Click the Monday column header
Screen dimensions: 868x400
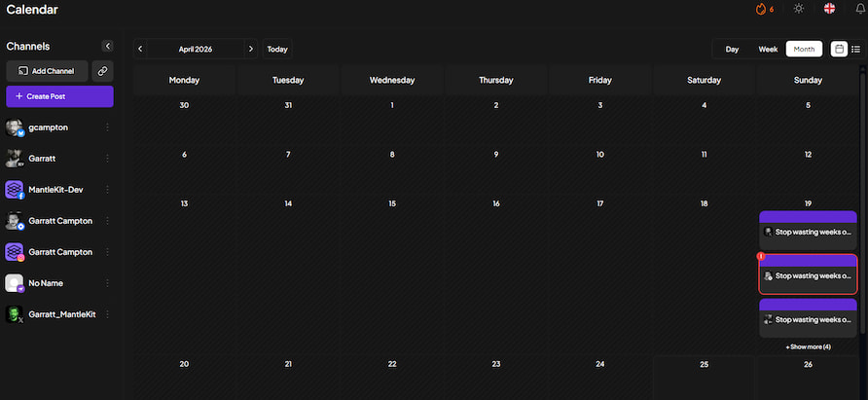(184, 80)
